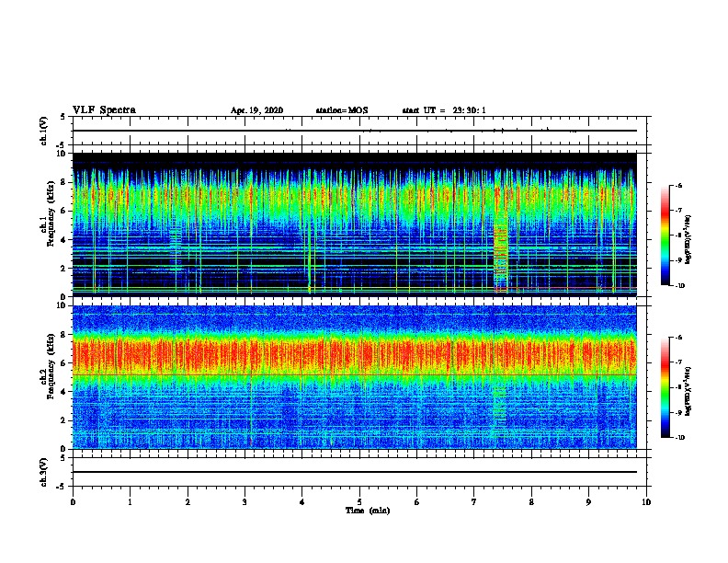Image resolution: width=728 pixels, height=563 pixels.
Task: Click time axis tick label "7"
Action: click(474, 502)
